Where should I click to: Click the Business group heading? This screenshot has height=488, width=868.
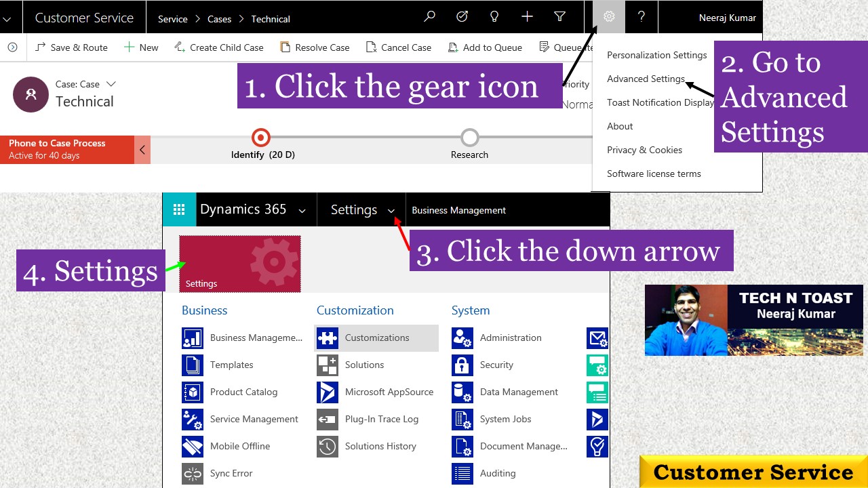[x=204, y=310]
